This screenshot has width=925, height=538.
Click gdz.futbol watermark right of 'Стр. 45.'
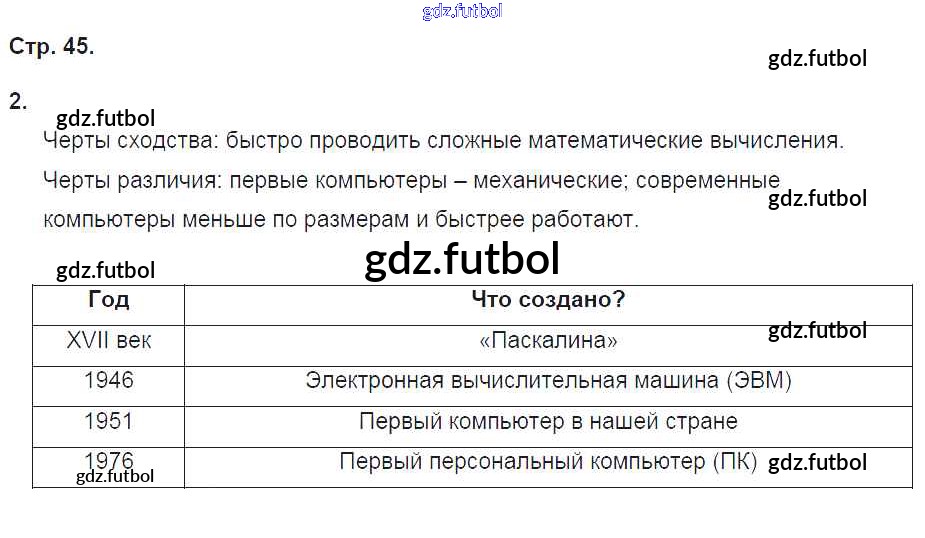pos(817,58)
